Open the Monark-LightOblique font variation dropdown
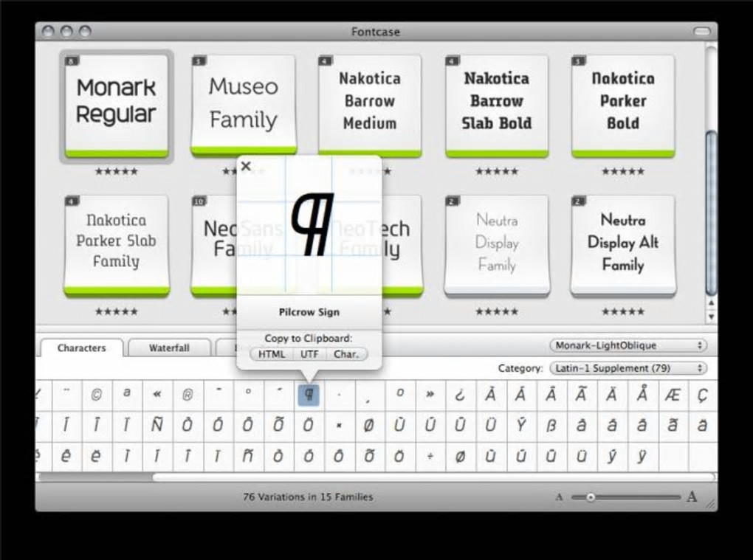The height and width of the screenshot is (560, 753). 628,345
